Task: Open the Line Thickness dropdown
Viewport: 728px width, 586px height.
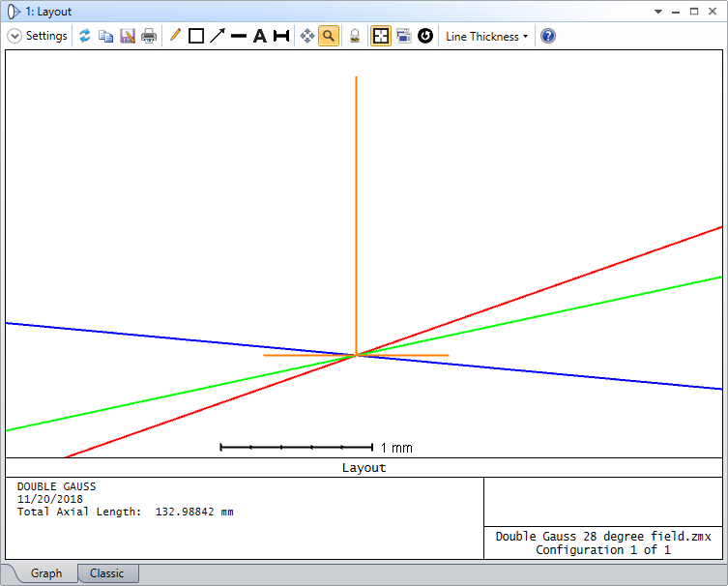Action: [x=486, y=36]
